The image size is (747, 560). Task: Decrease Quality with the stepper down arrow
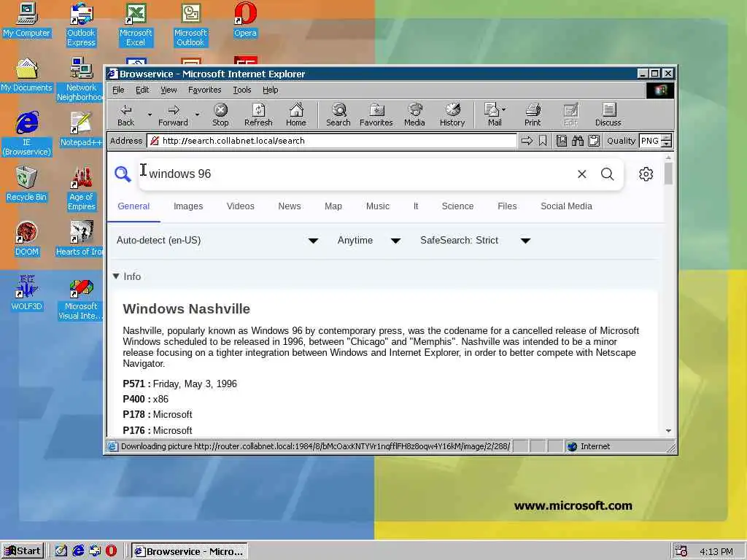point(667,144)
